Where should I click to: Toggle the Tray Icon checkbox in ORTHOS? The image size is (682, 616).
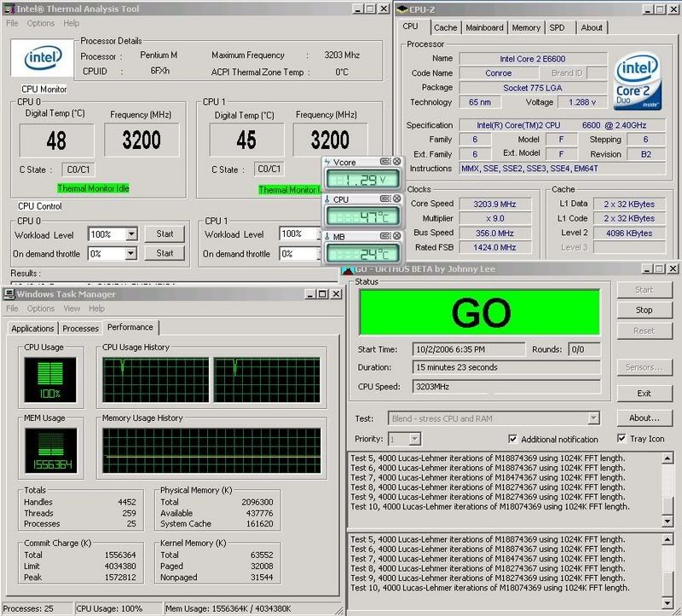tap(621, 438)
